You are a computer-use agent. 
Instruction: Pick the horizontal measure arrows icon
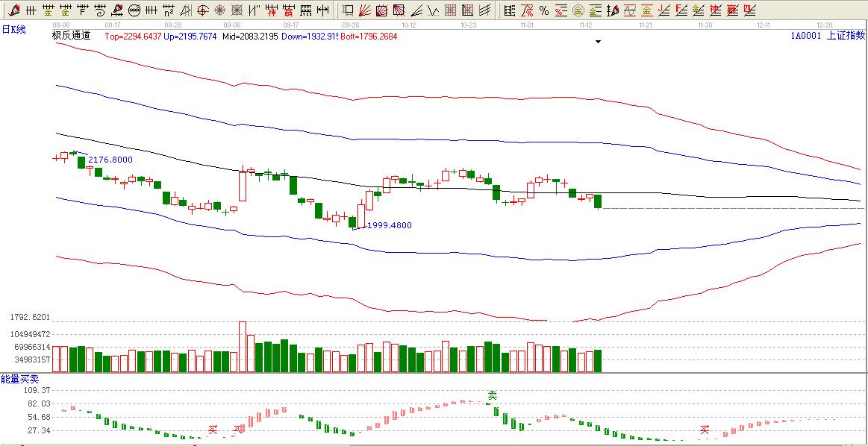pyautogui.click(x=322, y=10)
